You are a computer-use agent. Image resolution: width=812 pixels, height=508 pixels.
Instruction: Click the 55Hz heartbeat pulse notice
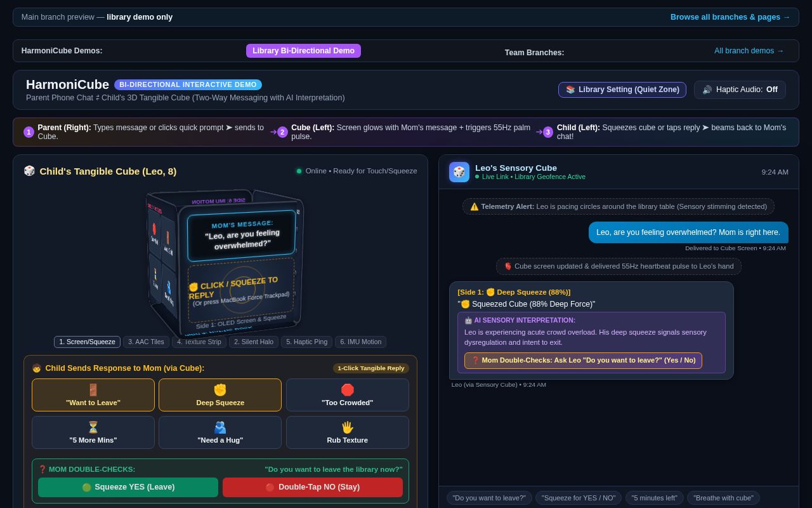(x=619, y=266)
